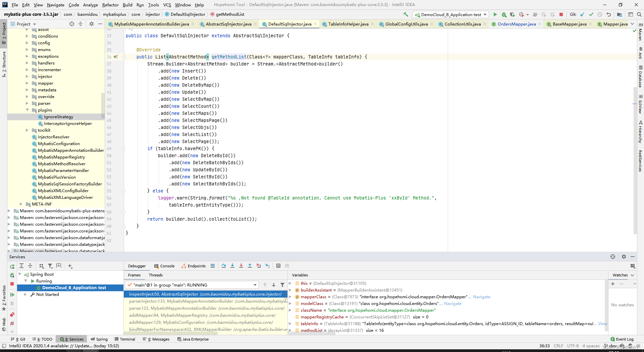Switch to the Console tab in the debugger
Image resolution: width=644 pixels, height=352 pixels.
pyautogui.click(x=164, y=266)
